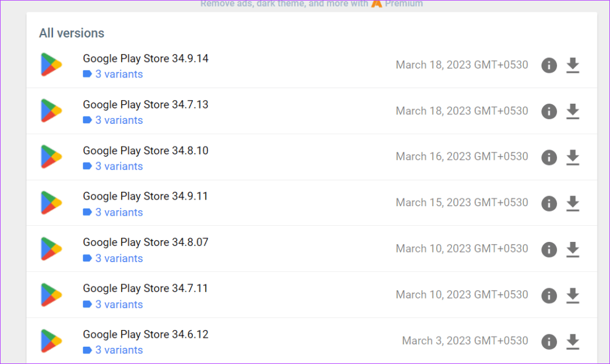
Task: Open info for Google Play Store 34.8.07
Action: (549, 249)
